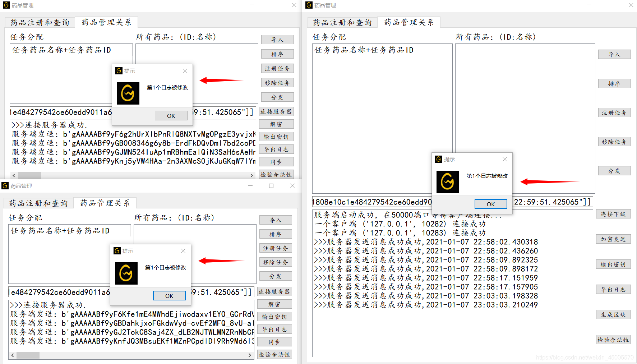Screen dimensions: 637x364
Task: Confirm OK in right window's 提示 dialog
Action: click(x=491, y=204)
